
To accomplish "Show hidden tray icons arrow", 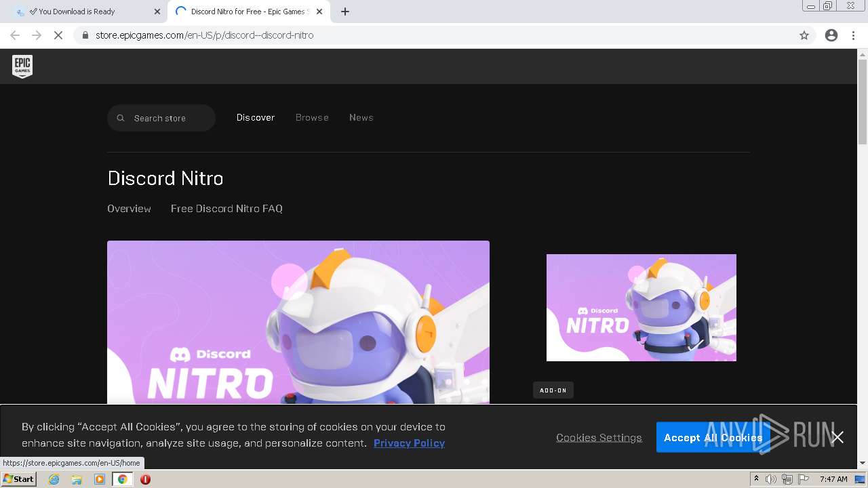I will pyautogui.click(x=756, y=479).
